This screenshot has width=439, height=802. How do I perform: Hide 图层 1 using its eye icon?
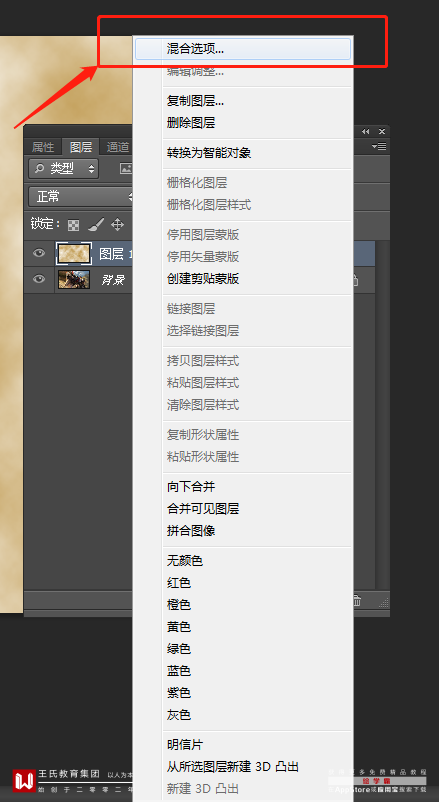click(x=39, y=253)
